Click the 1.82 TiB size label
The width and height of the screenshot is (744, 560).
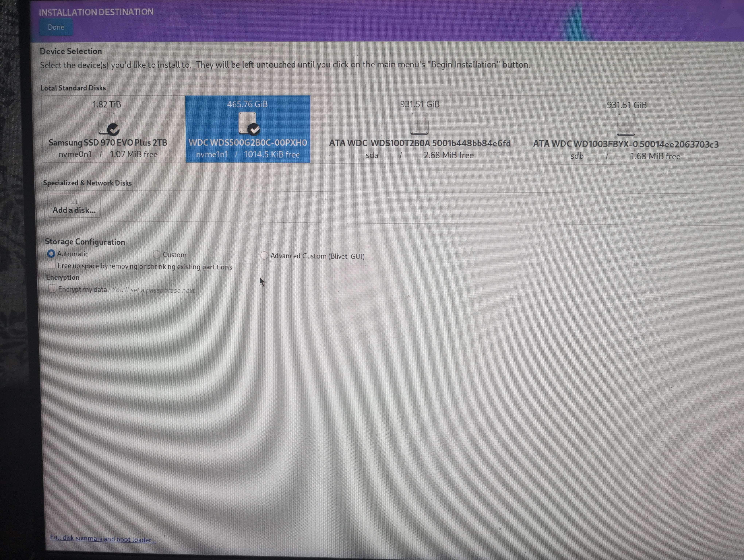(x=107, y=104)
